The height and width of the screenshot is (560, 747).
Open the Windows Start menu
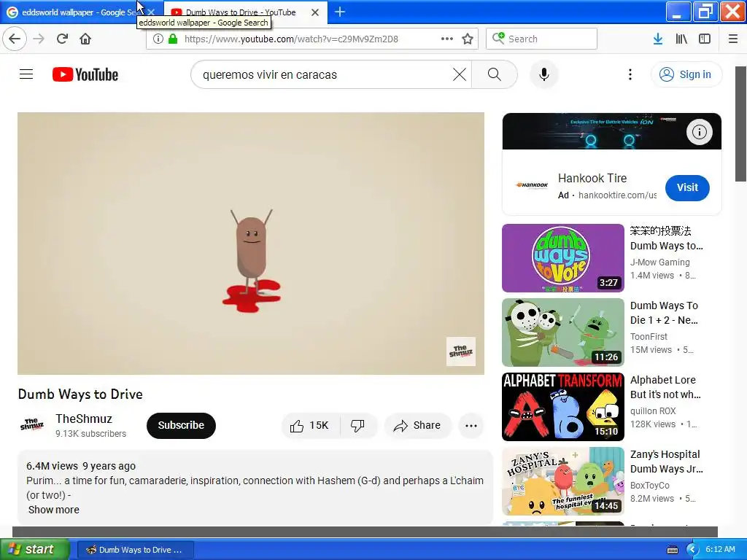[x=35, y=549]
